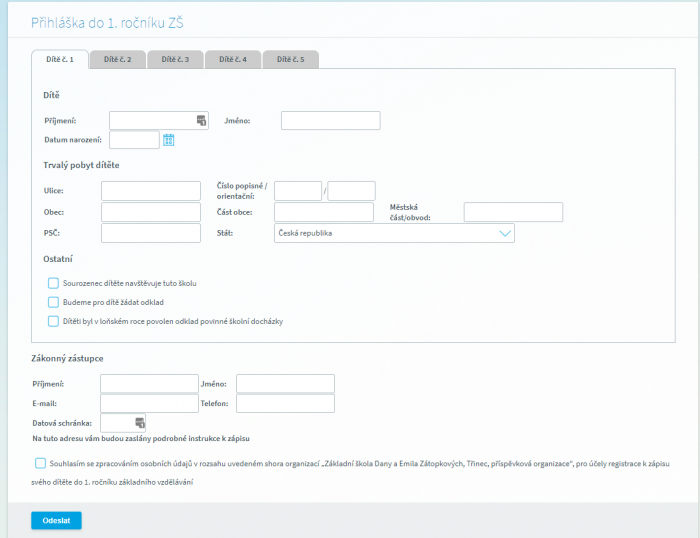Switch to the 'Dítě č. 1' tab
The image size is (700, 538).
[x=60, y=59]
